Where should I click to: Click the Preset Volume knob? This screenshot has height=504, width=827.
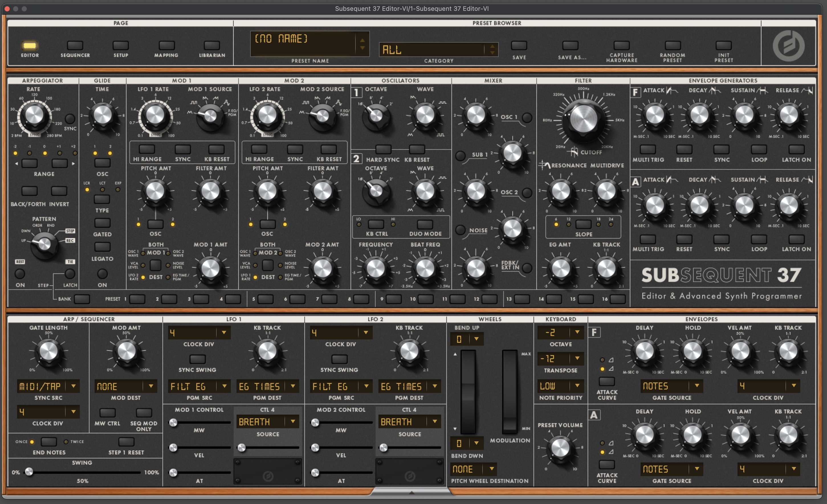(x=560, y=448)
